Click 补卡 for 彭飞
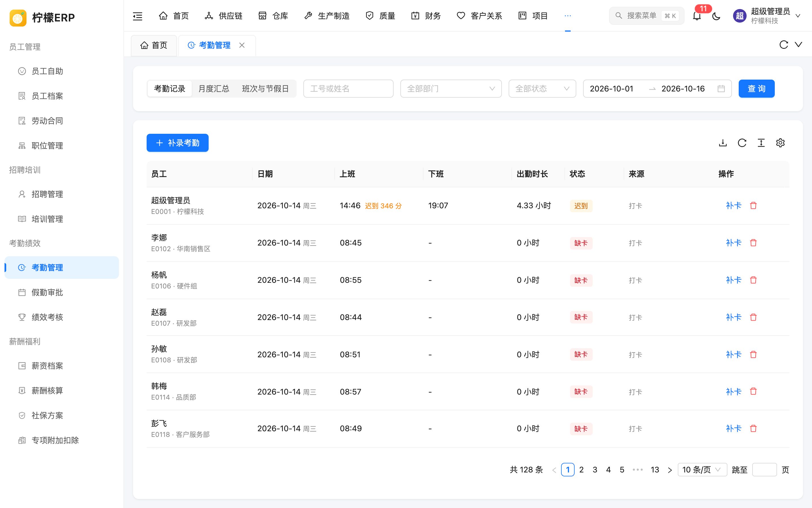 (x=734, y=429)
